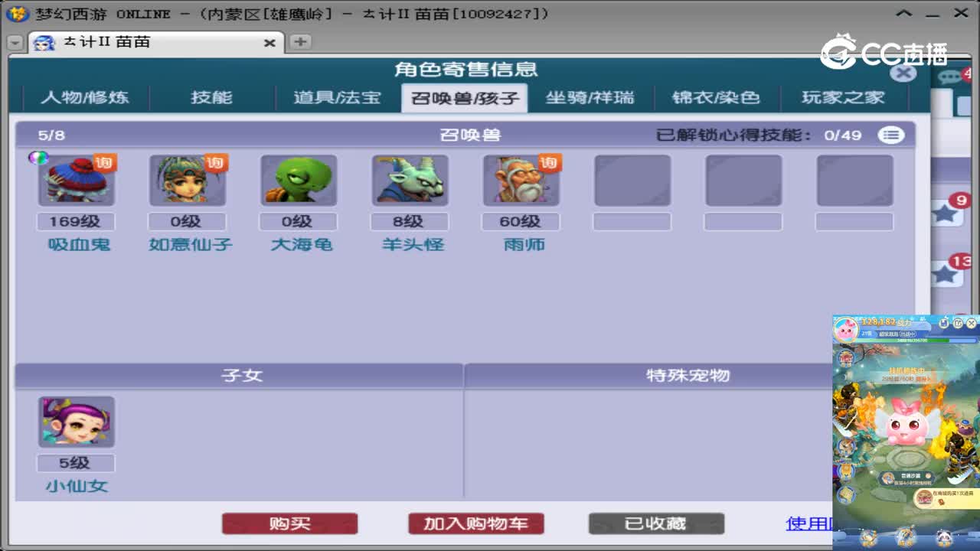Click the 询 inquiry badge on 吸血鬼
This screenshot has height=551, width=980.
point(106,161)
